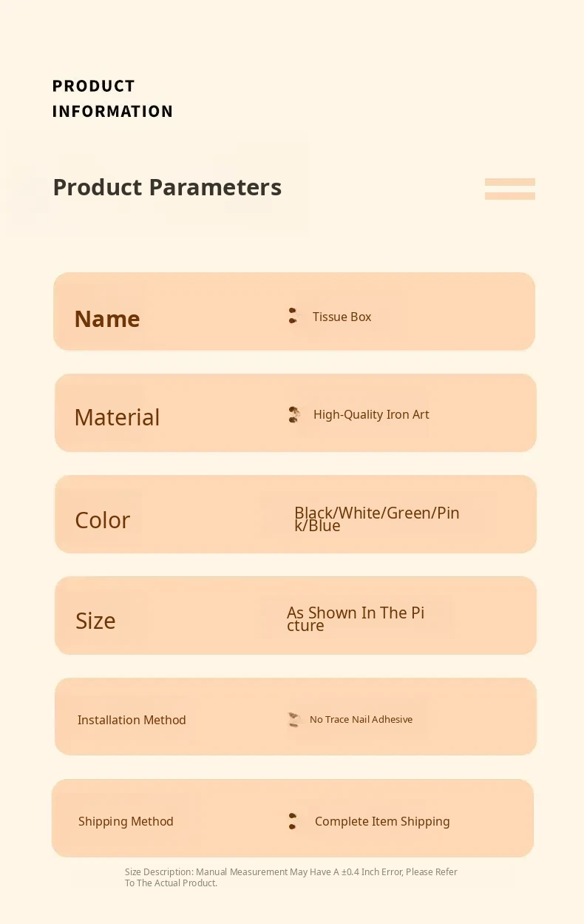
Task: Click the Size label
Action: click(x=95, y=621)
